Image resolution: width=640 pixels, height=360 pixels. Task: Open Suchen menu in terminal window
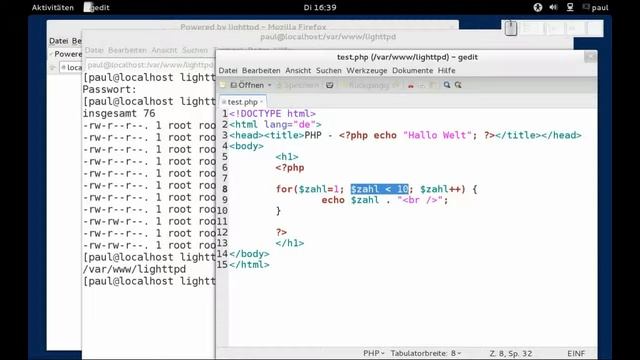[195, 50]
